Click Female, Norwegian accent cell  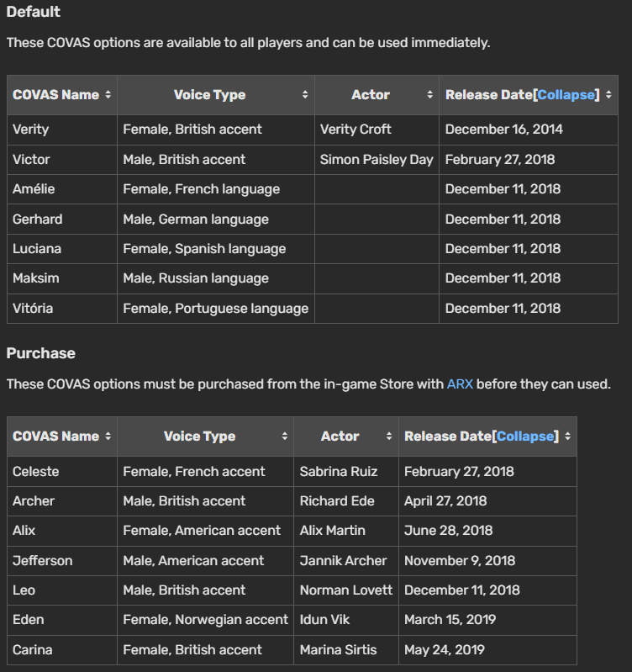tap(206, 620)
